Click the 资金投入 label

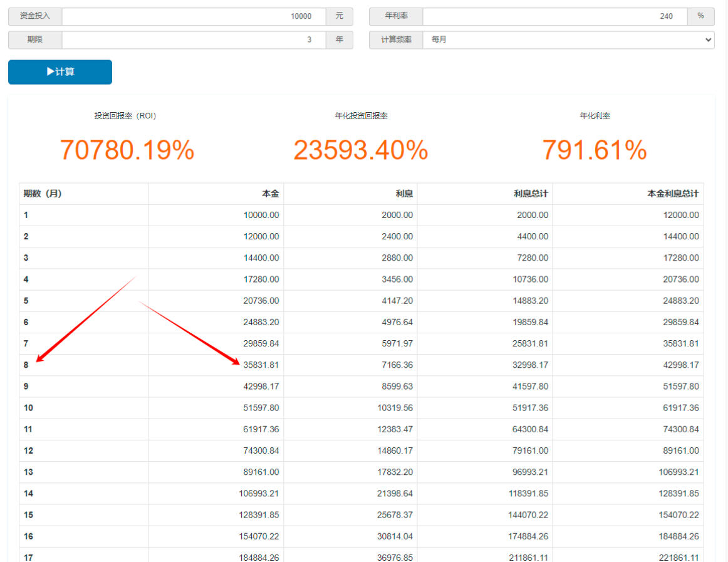pyautogui.click(x=35, y=16)
